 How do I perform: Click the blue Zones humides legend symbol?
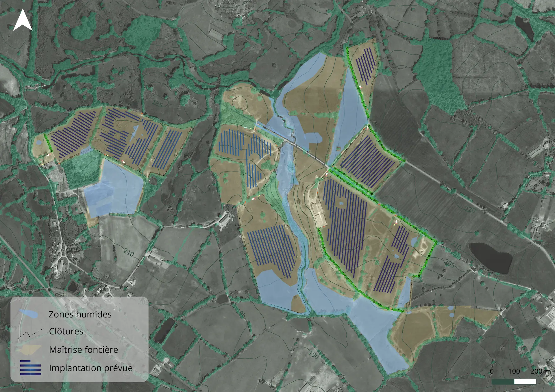pyautogui.click(x=29, y=314)
